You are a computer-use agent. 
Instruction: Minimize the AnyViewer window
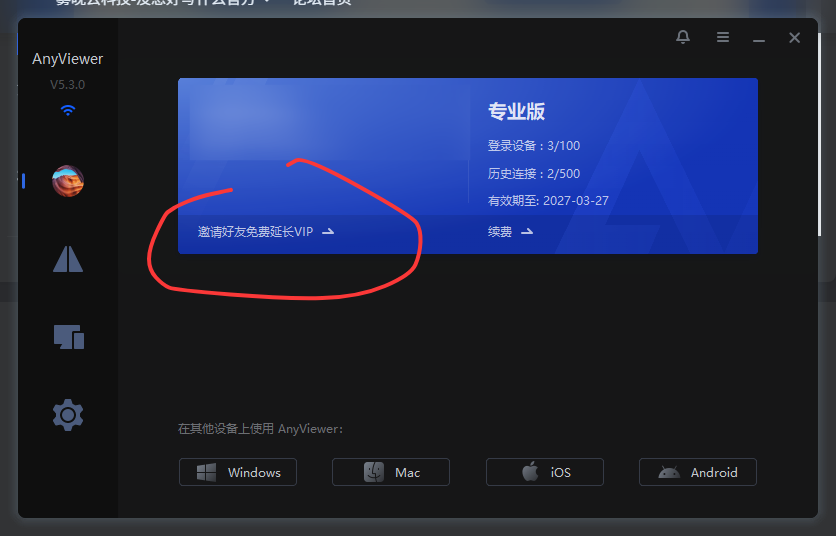[x=759, y=38]
